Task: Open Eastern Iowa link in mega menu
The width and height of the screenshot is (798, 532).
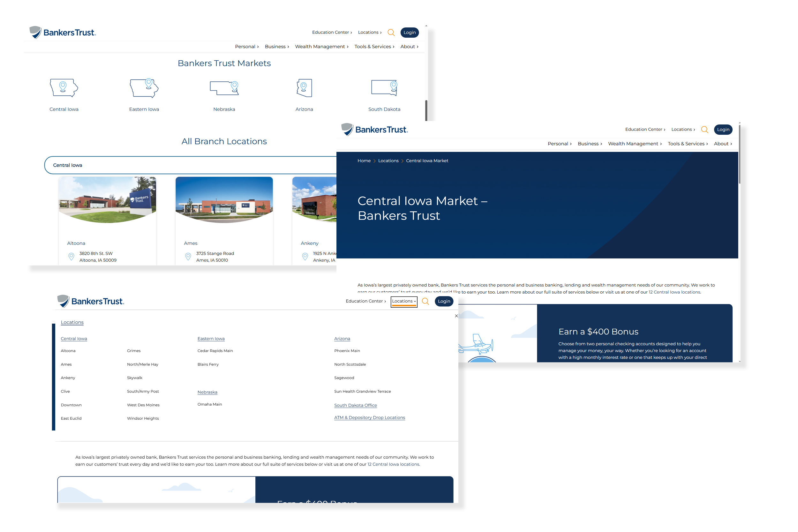Action: [211, 339]
